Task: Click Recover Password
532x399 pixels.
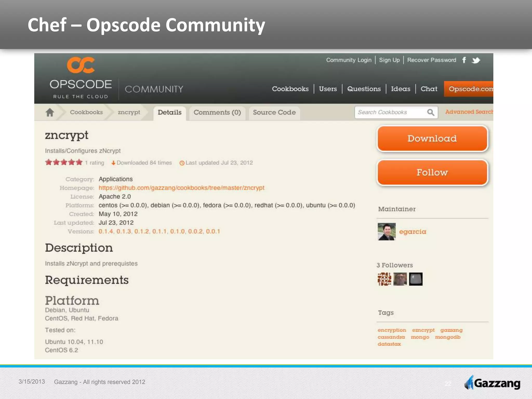Action: 431,60
